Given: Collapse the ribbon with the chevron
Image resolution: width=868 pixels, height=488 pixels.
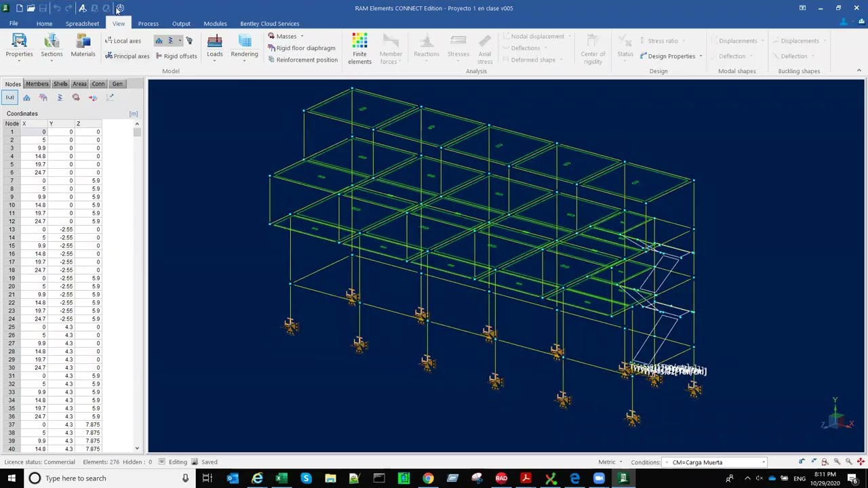Looking at the screenshot, I should (x=859, y=70).
